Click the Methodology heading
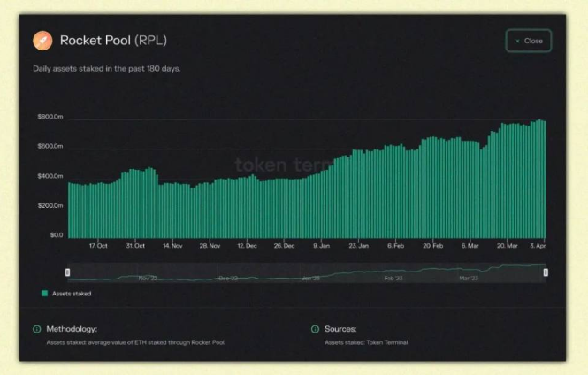The width and height of the screenshot is (588, 375). (72, 329)
